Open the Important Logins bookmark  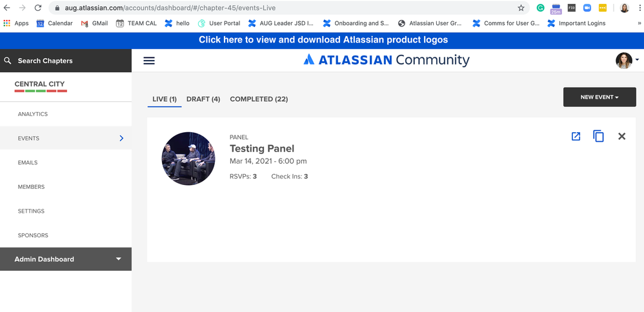[577, 23]
